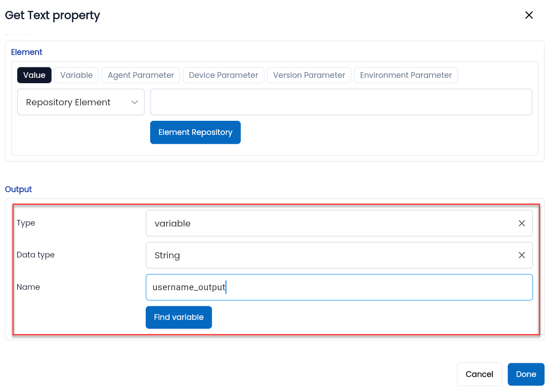Pick Version Parameter for the element
The height and width of the screenshot is (392, 549).
pyautogui.click(x=309, y=75)
